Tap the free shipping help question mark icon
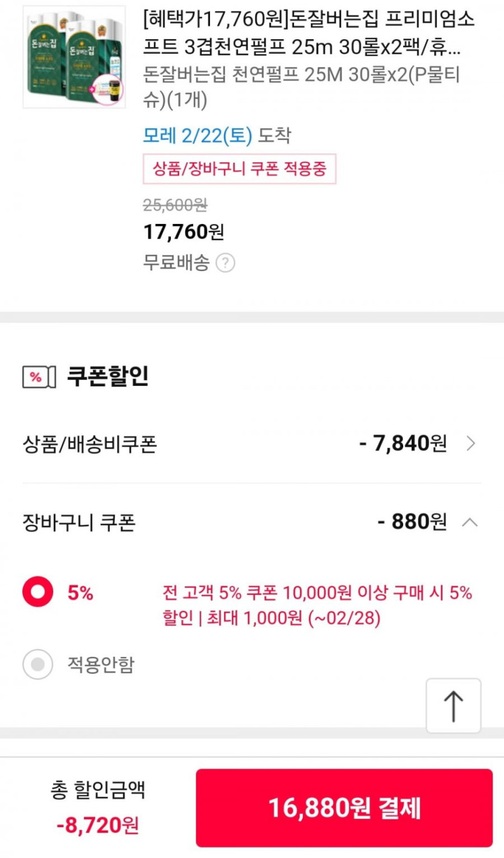Image resolution: width=504 pixels, height=858 pixels. [225, 263]
